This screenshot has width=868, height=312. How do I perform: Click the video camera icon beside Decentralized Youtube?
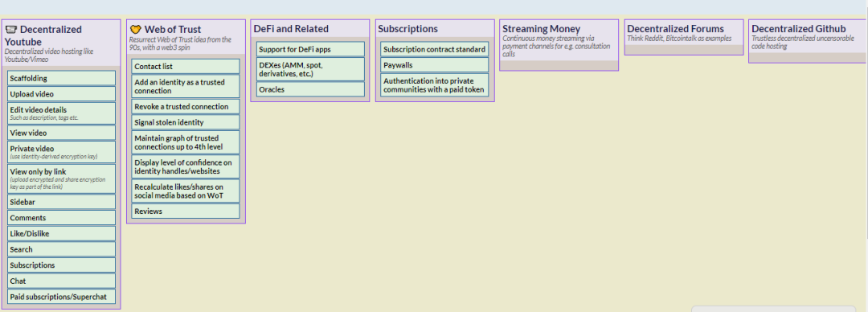point(11,30)
